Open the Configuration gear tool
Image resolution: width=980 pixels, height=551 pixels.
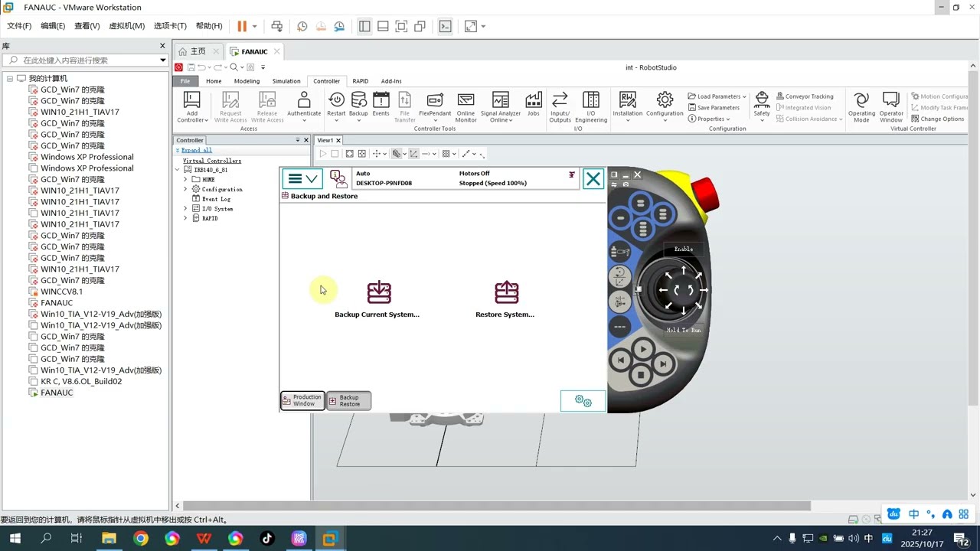click(665, 105)
